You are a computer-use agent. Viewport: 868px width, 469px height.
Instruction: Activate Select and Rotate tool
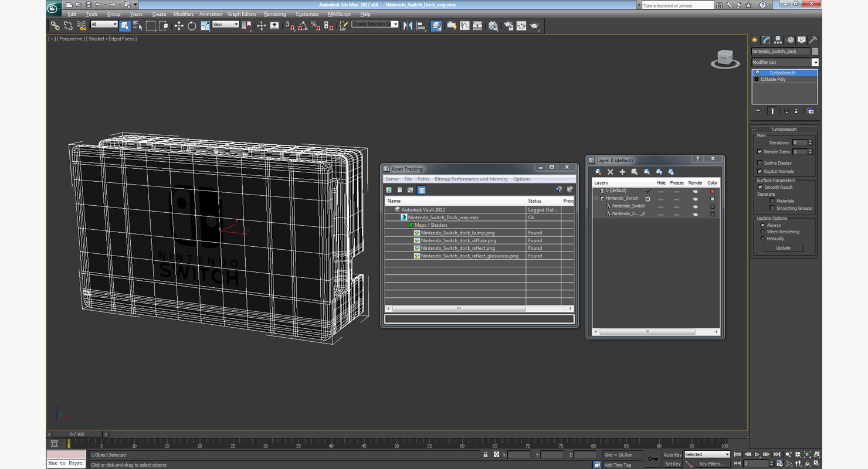tap(192, 26)
